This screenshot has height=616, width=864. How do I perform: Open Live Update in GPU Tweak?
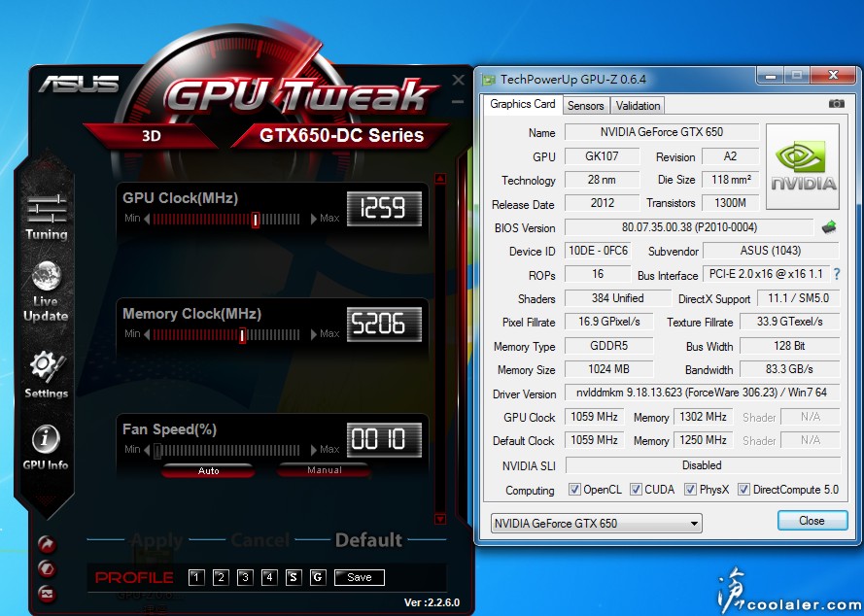pyautogui.click(x=47, y=291)
